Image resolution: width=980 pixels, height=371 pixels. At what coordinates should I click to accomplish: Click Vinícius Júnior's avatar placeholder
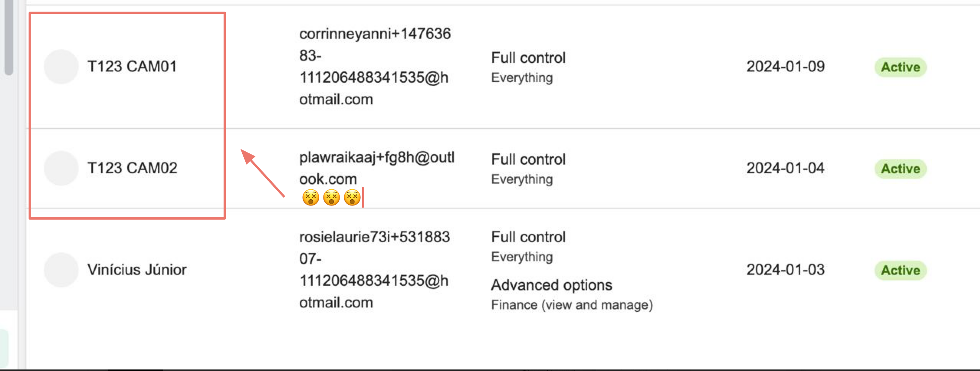(x=61, y=270)
